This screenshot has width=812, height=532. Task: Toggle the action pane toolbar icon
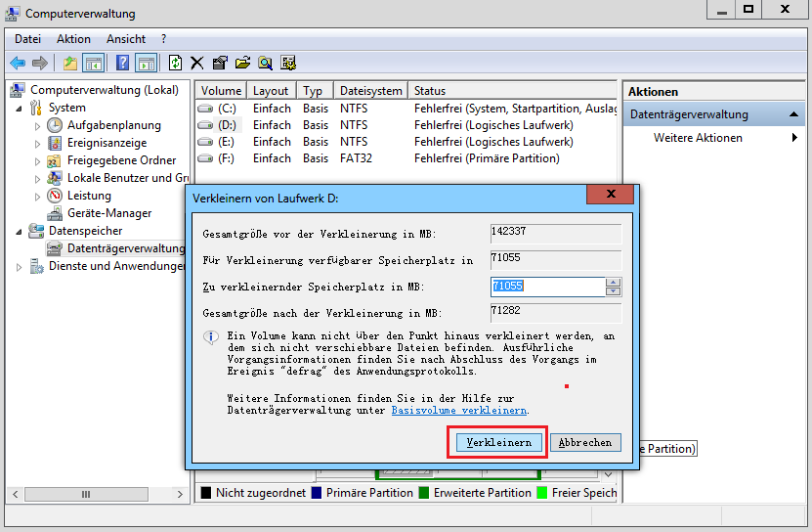[x=147, y=64]
